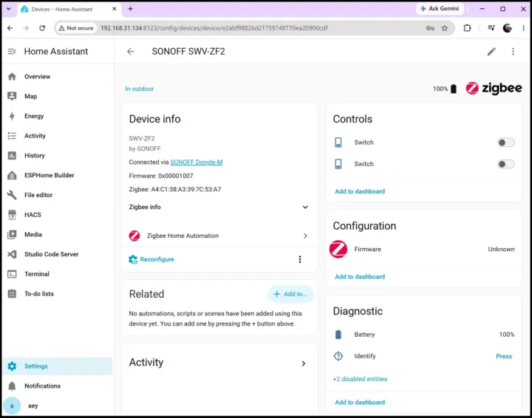
Task: Click the Ask Gemini button
Action: (440, 9)
